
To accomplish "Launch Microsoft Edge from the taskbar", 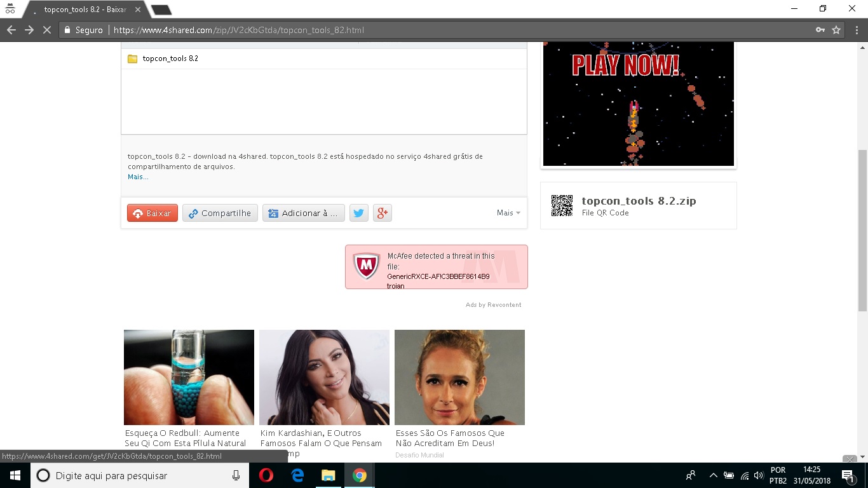I will [x=297, y=475].
